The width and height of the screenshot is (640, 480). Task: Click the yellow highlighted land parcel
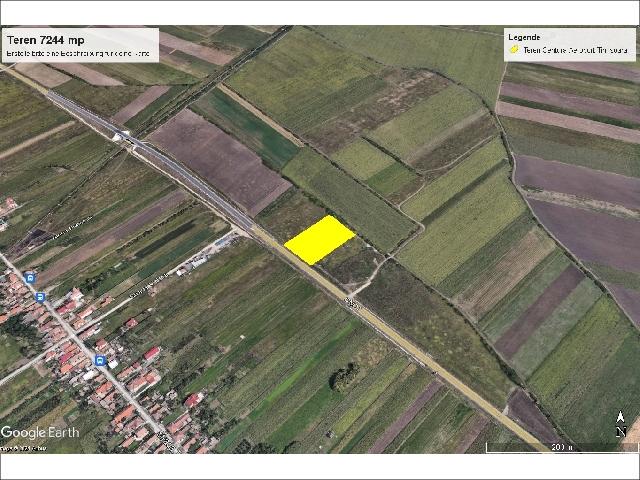(x=319, y=239)
